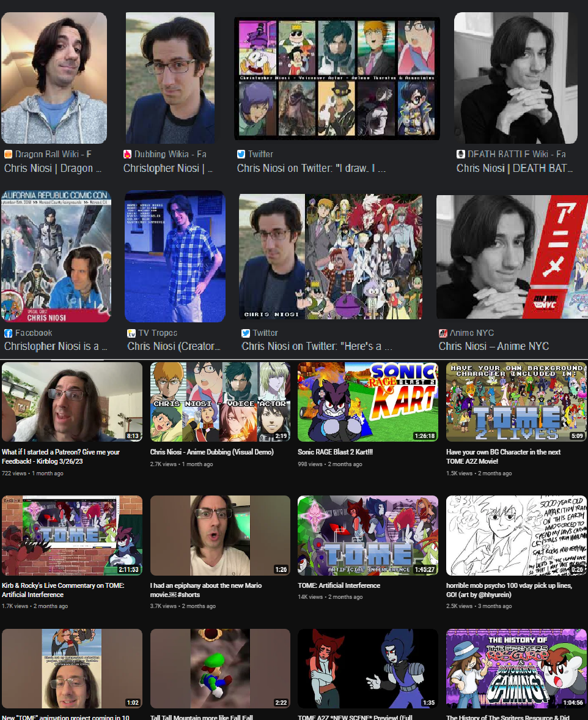
Task: Click Twitter bird icon above "I draw" result
Action: tap(241, 154)
